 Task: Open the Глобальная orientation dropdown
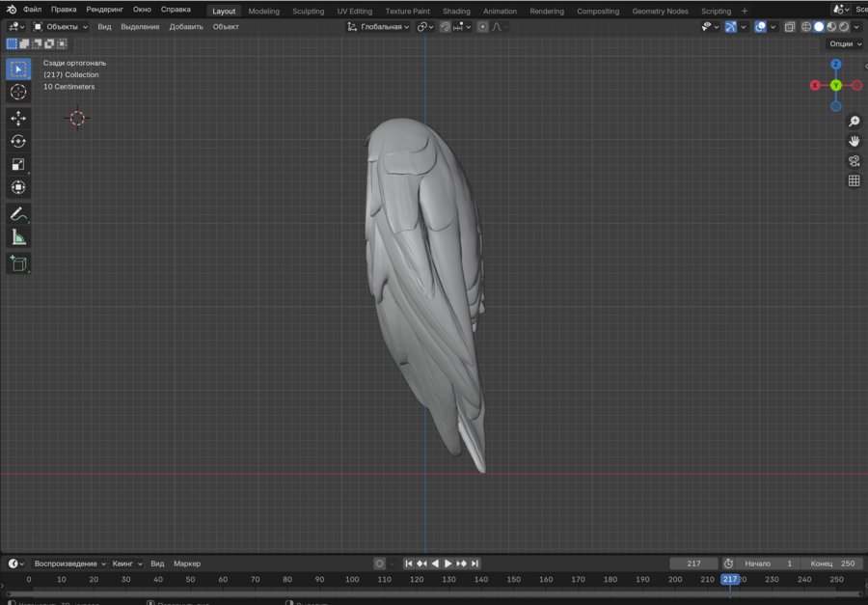[x=379, y=27]
